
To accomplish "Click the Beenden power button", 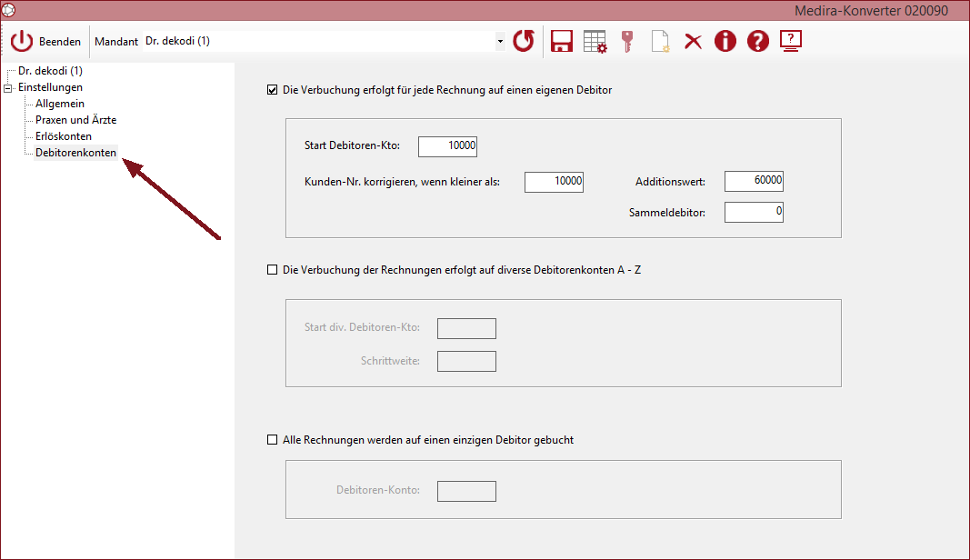I will tap(45, 42).
